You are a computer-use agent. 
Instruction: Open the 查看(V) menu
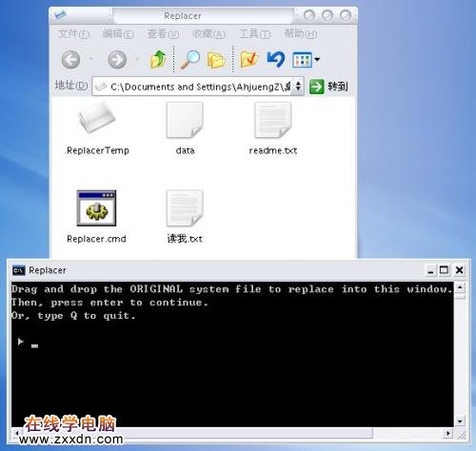coord(163,33)
